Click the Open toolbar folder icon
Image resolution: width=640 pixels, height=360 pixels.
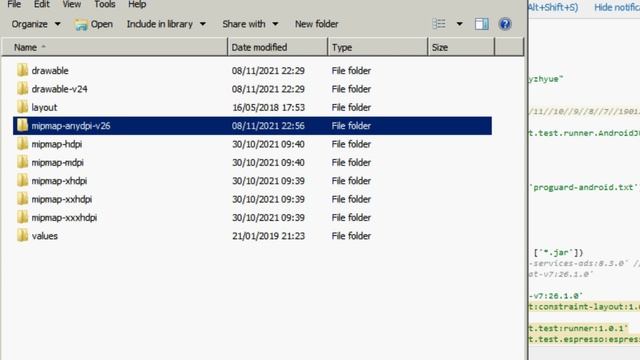click(81, 24)
